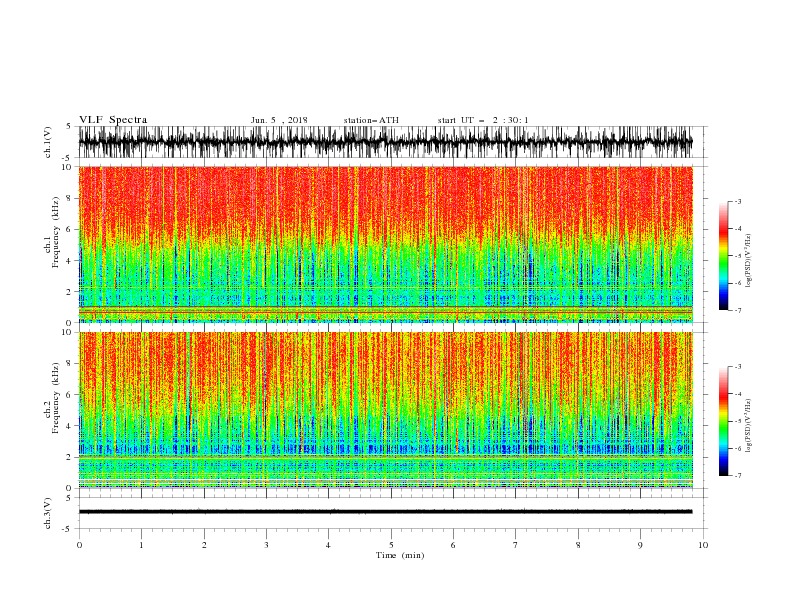Click the "4" tick on the time axis

[x=328, y=545]
